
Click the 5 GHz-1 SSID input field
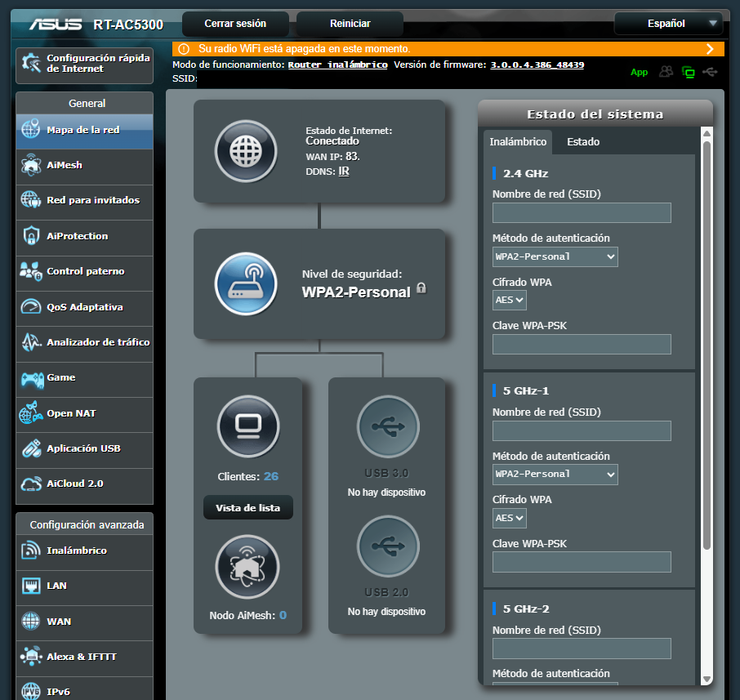pos(582,430)
